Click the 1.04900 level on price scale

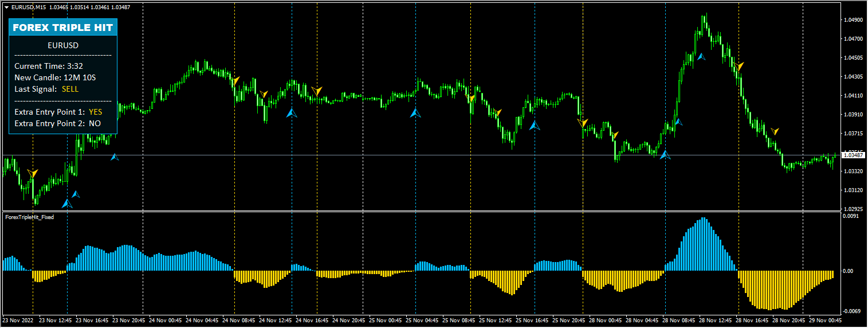tap(853, 20)
